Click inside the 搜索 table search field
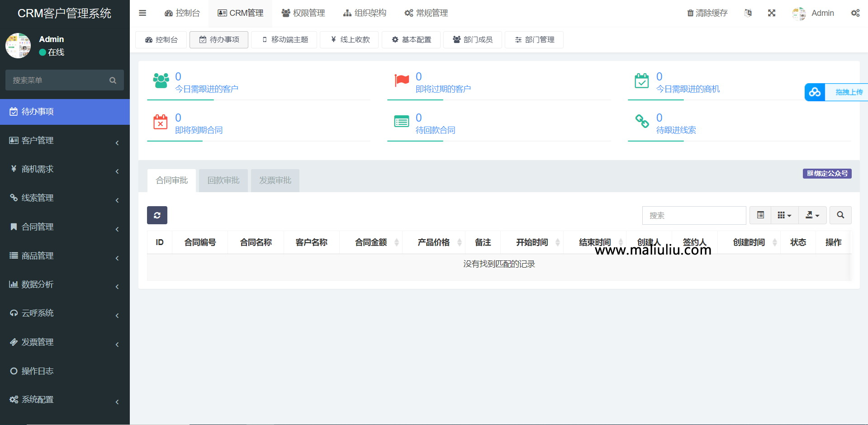This screenshot has width=868, height=425. pyautogui.click(x=694, y=215)
